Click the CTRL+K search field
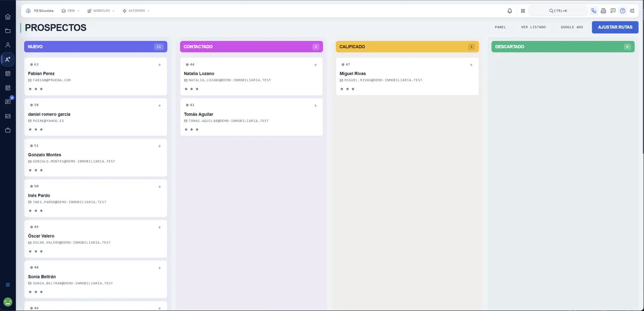644x311 pixels. (x=558, y=11)
